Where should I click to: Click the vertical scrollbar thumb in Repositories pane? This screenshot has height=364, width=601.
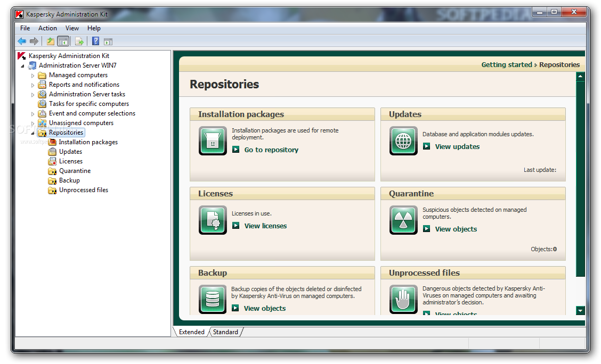coord(580,179)
